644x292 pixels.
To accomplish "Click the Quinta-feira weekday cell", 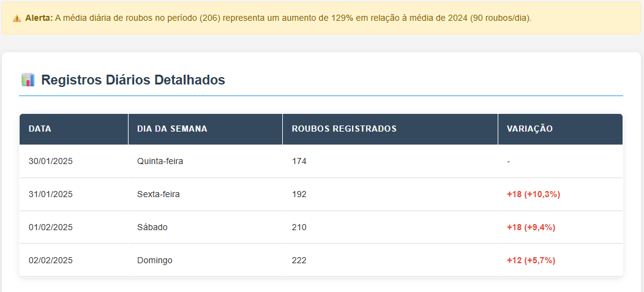I will coord(160,162).
